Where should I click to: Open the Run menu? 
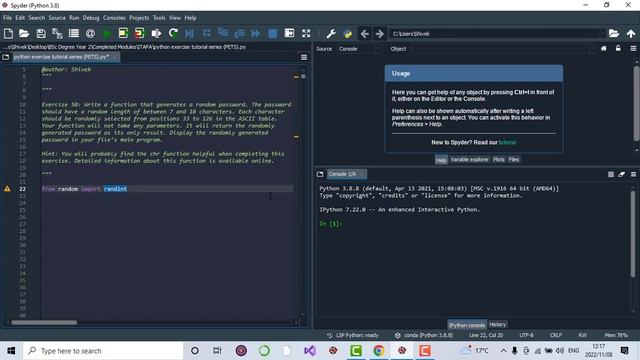(74, 18)
